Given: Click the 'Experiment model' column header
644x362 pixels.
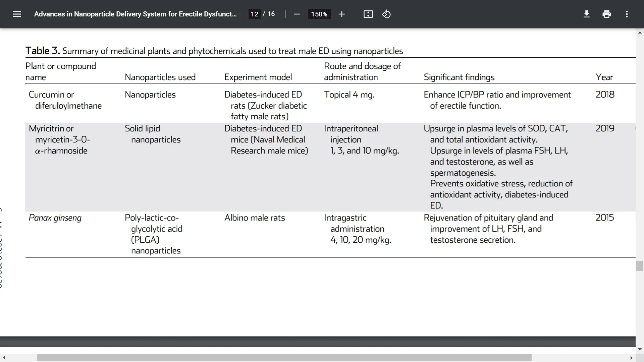Looking at the screenshot, I should [x=258, y=77].
